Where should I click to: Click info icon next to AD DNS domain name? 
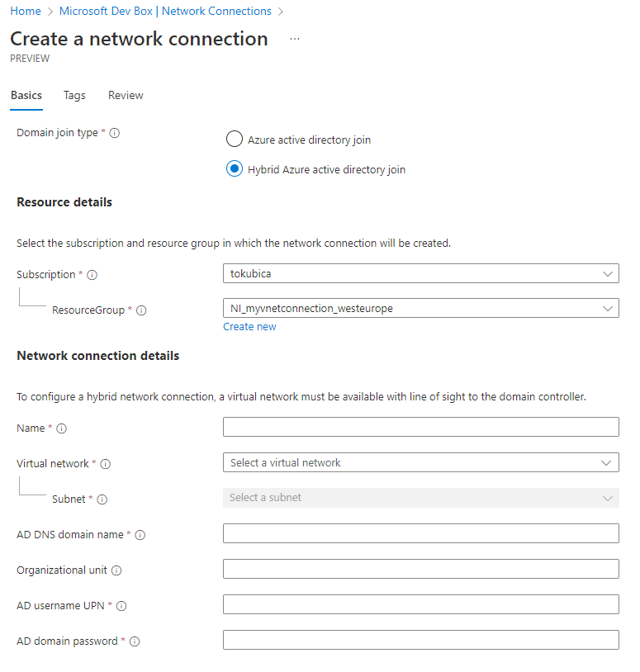(140, 535)
